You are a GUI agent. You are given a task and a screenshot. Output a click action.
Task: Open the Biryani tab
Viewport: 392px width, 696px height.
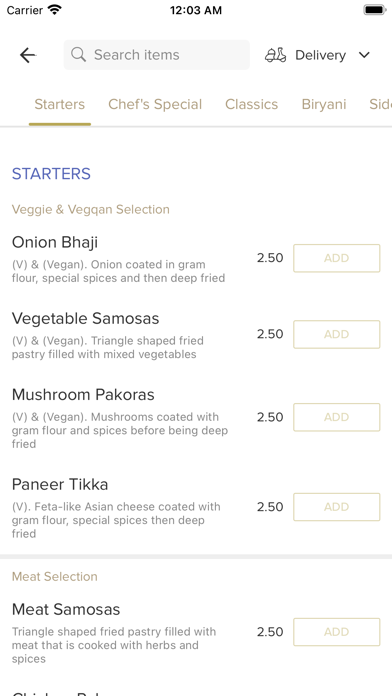[324, 104]
